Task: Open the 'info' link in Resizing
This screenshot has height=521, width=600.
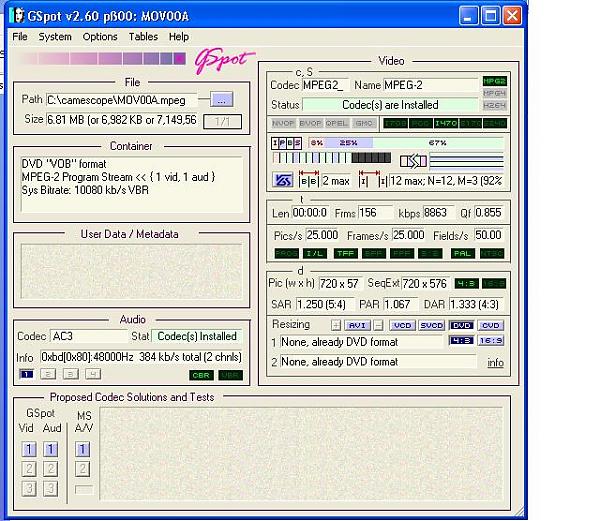Action: tap(496, 362)
